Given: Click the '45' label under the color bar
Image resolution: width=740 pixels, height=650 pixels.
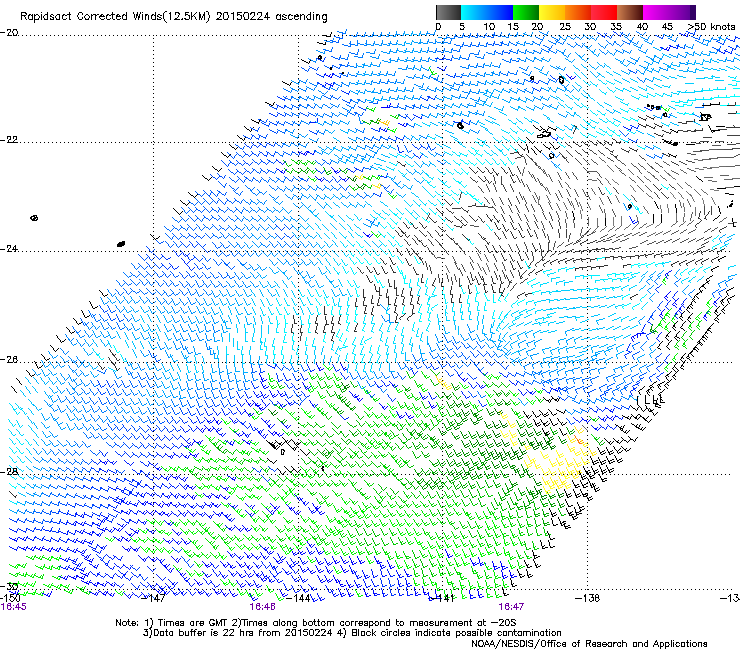Looking at the screenshot, I should pos(667,26).
